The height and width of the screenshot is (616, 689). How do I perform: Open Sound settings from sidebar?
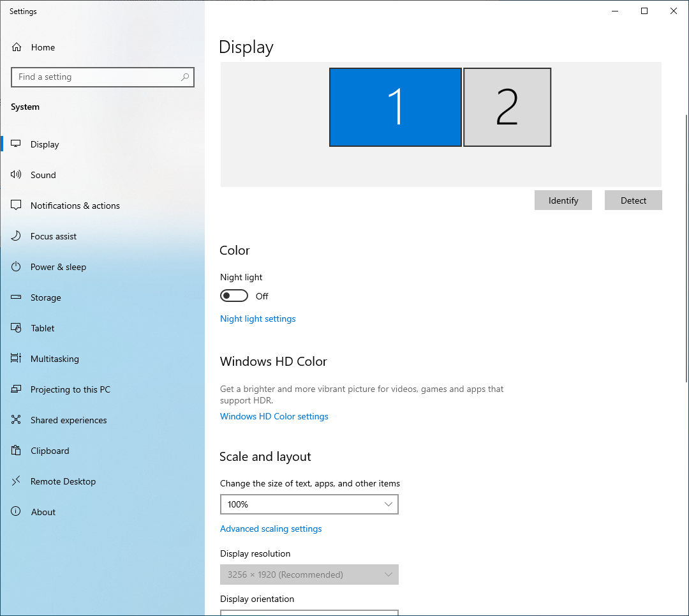click(43, 174)
